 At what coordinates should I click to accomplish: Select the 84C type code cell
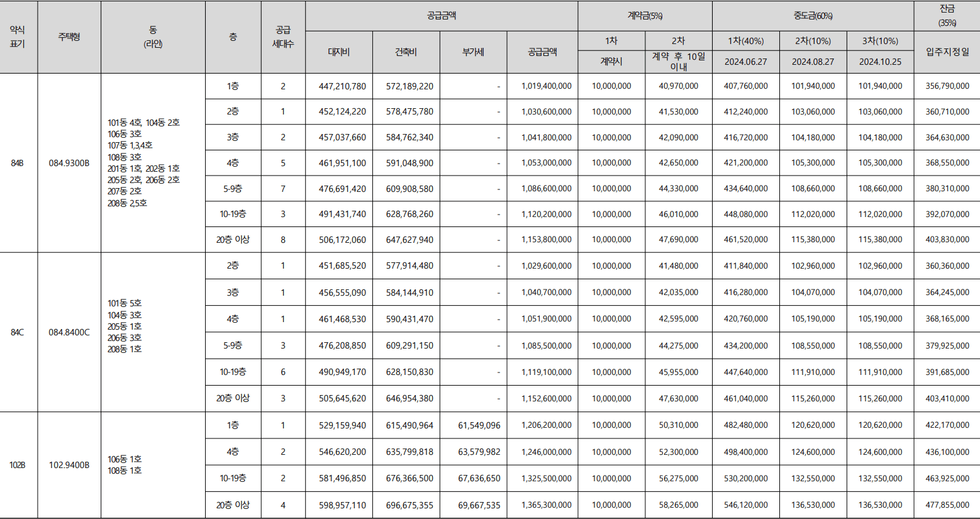coord(18,332)
